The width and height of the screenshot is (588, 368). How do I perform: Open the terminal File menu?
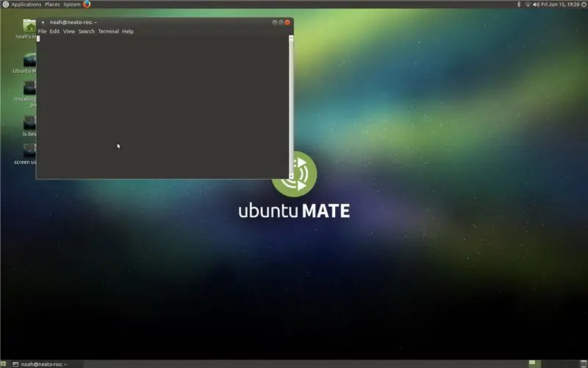(x=42, y=32)
